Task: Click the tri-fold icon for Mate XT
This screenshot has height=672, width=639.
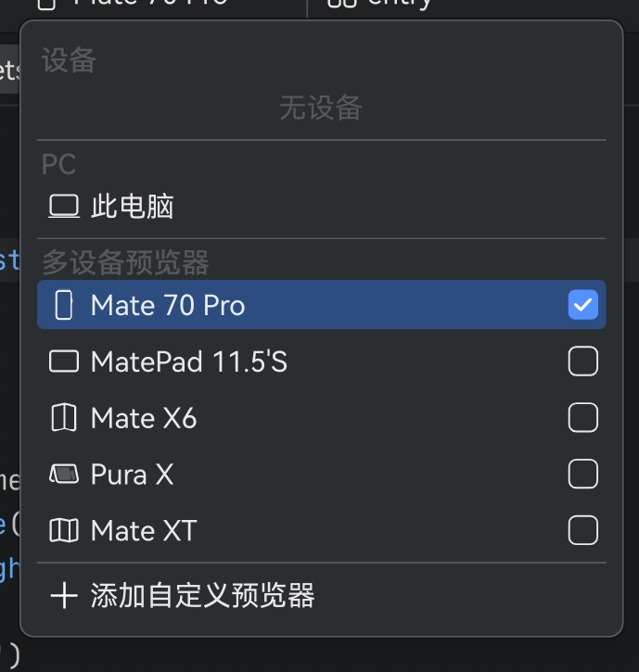Action: click(x=64, y=530)
